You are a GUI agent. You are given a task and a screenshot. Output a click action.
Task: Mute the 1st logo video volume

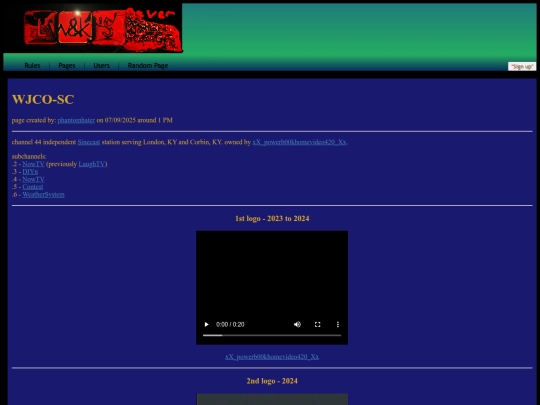(297, 324)
